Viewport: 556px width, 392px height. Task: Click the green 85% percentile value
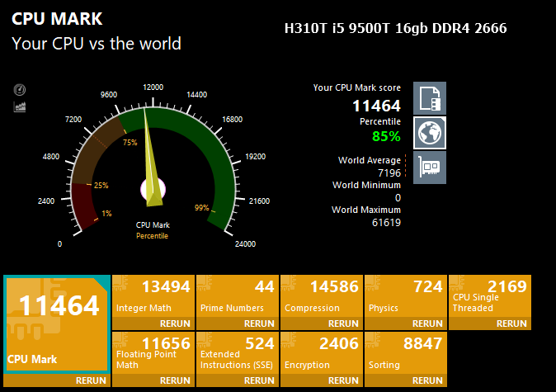386,136
